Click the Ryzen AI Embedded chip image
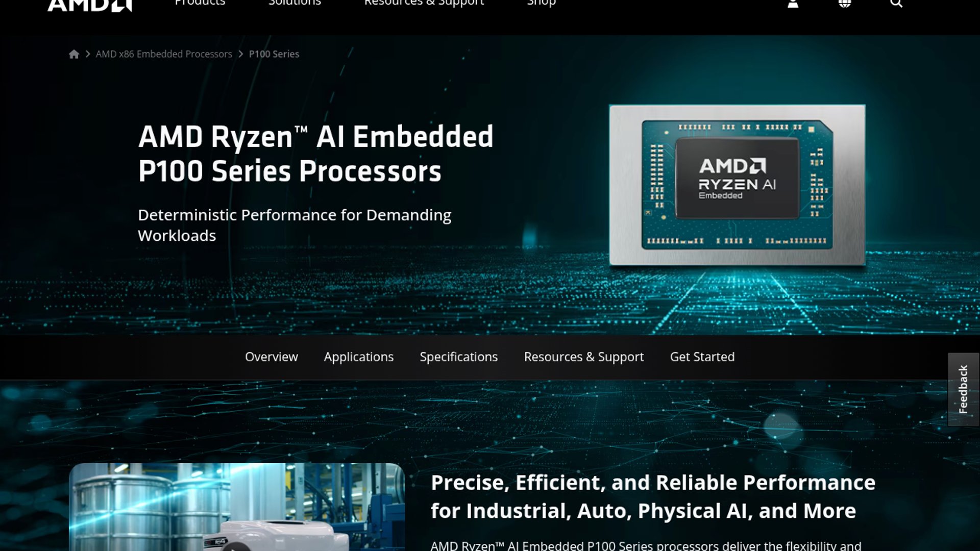The image size is (980, 551). pyautogui.click(x=737, y=185)
